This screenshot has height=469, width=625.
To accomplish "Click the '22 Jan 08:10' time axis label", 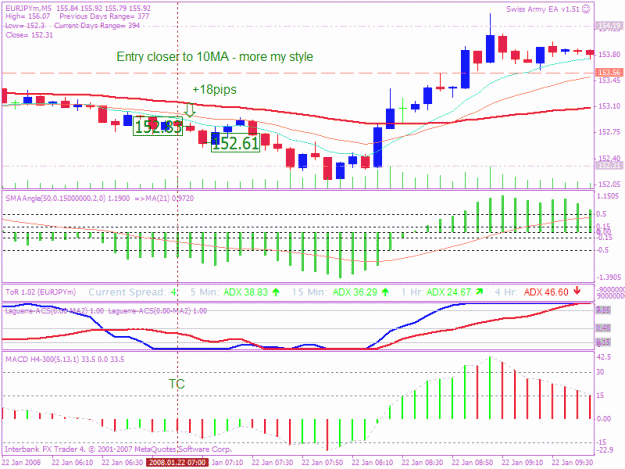I will pos(373,463).
